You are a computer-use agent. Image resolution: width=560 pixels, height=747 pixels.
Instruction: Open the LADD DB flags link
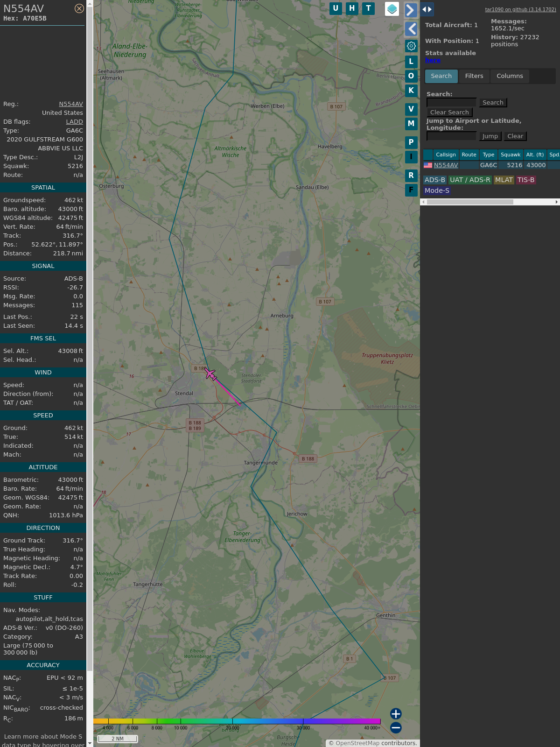coord(74,122)
